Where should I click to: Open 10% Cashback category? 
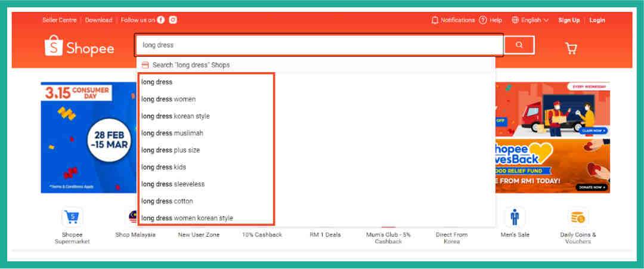262,235
